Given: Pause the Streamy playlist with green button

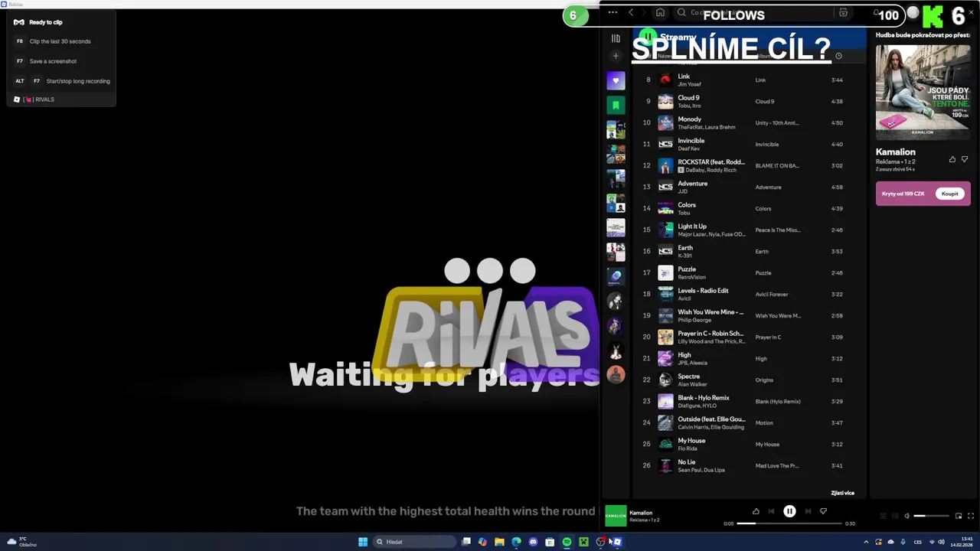Looking at the screenshot, I should click(648, 37).
